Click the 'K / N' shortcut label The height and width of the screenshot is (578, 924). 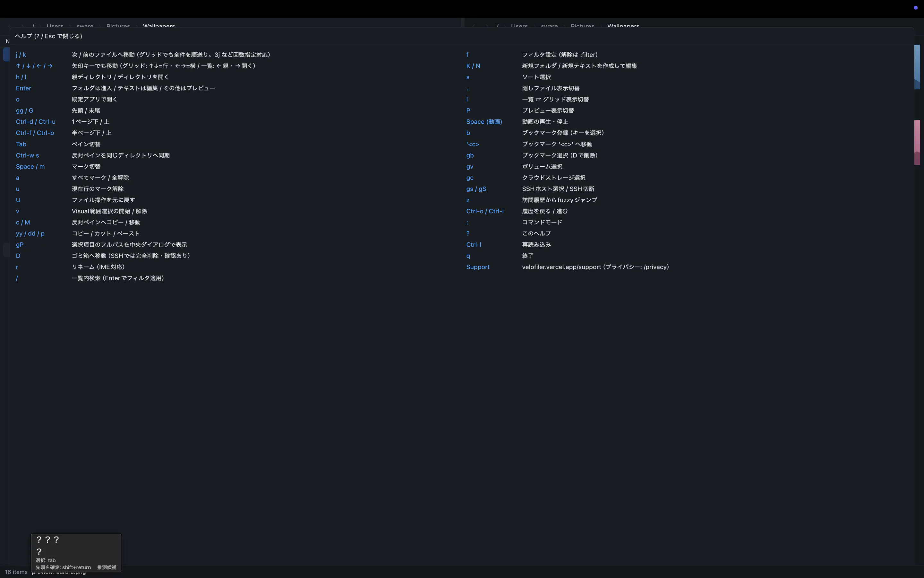coord(473,66)
